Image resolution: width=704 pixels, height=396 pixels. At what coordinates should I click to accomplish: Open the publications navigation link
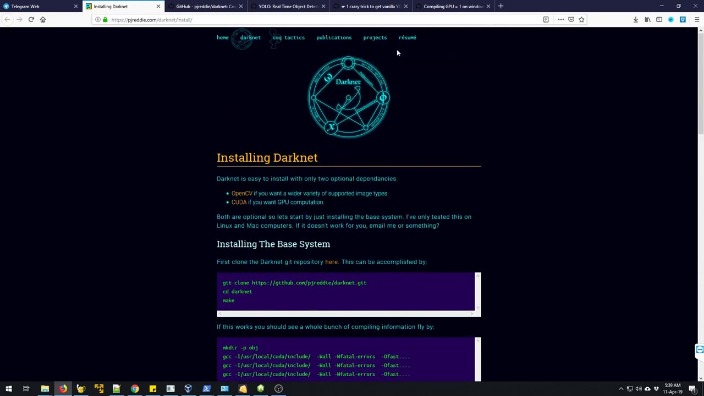point(334,38)
